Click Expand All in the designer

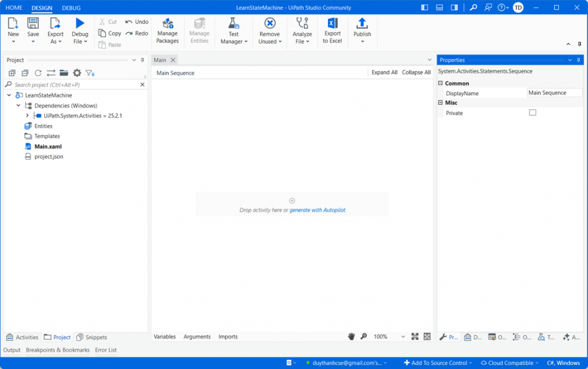384,72
